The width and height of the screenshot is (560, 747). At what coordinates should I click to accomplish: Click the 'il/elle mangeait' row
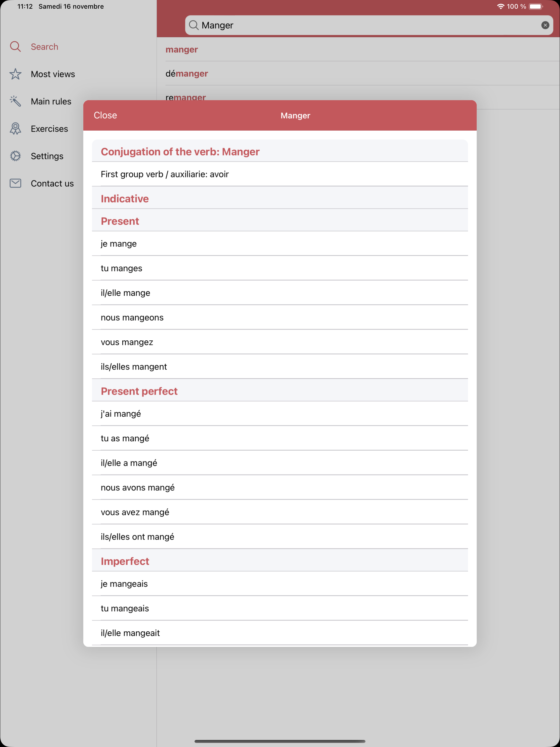[280, 633]
